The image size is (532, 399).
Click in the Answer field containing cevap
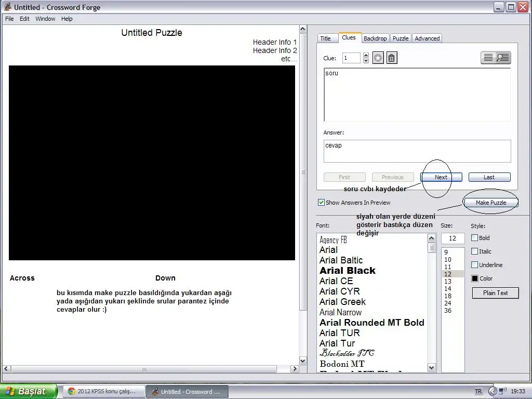[417, 151]
